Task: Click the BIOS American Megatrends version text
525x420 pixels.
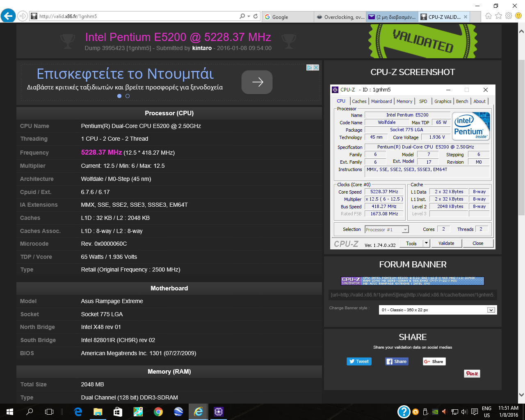Action: click(139, 353)
